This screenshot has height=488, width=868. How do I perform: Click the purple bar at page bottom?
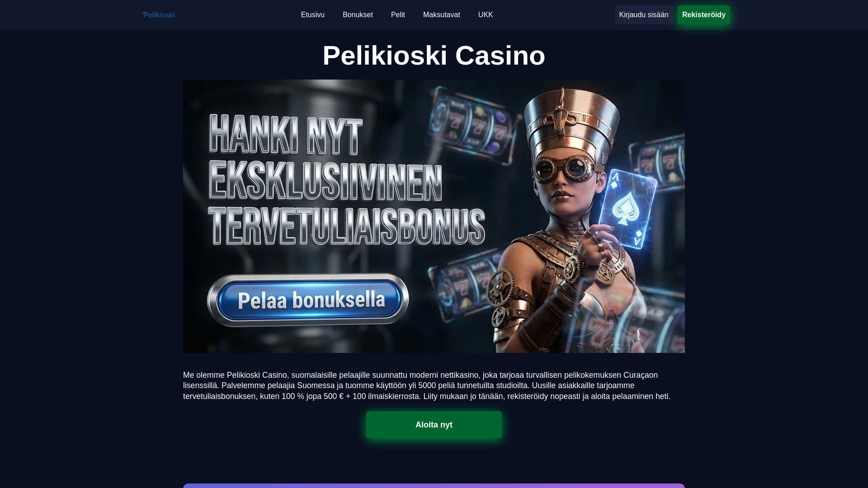click(x=434, y=486)
